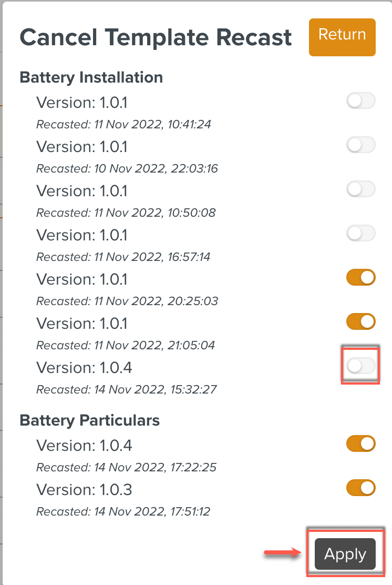Enable toggle for recast 11 Nov 2022, 10:41:24
The image size is (392, 585).
pyautogui.click(x=361, y=101)
